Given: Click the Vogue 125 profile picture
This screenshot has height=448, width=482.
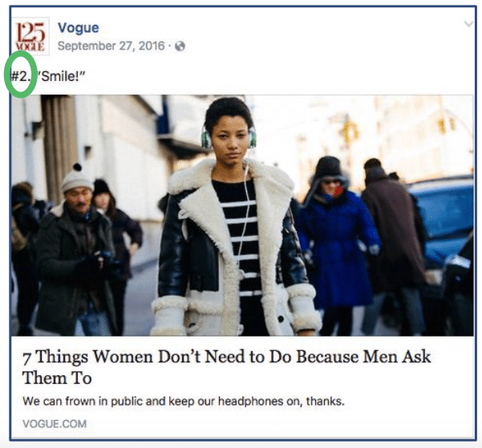Looking at the screenshot, I should coord(30,36).
